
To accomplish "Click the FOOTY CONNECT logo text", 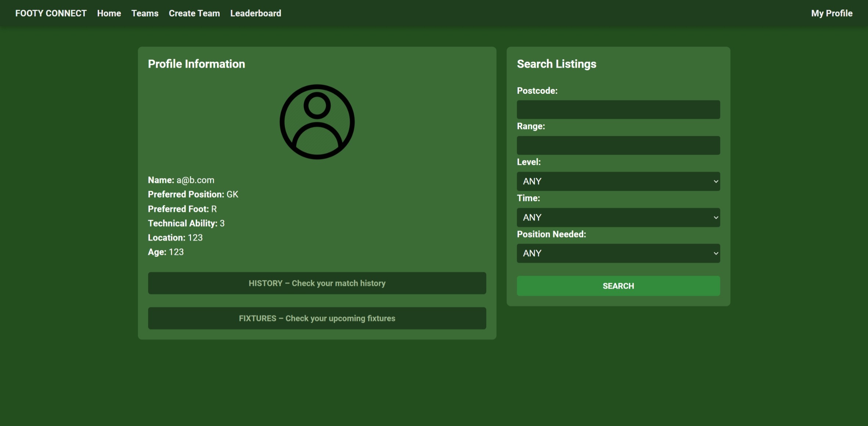I will point(51,13).
